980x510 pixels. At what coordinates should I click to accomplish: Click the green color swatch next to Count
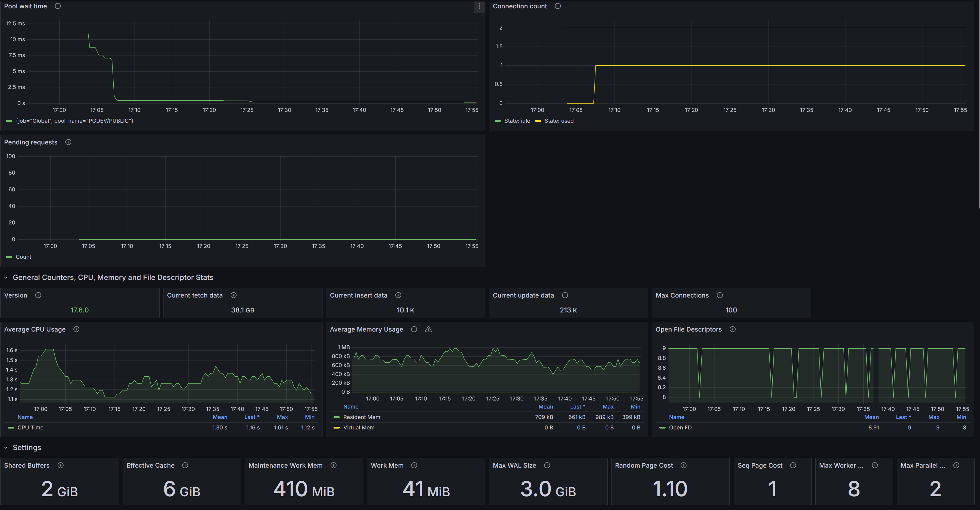[9, 257]
